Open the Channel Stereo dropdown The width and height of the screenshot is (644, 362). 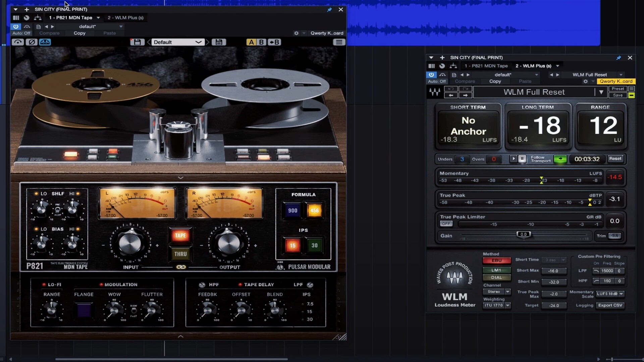497,292
